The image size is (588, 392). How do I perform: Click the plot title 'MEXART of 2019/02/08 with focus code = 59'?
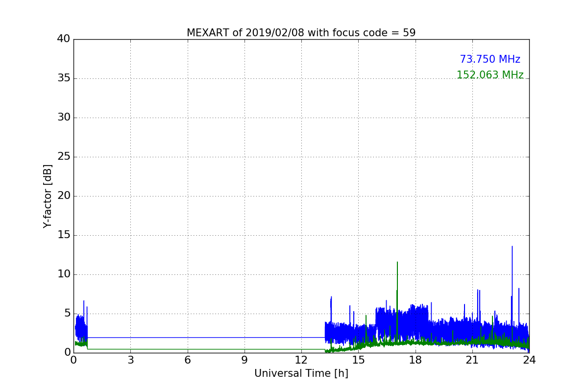pos(301,33)
